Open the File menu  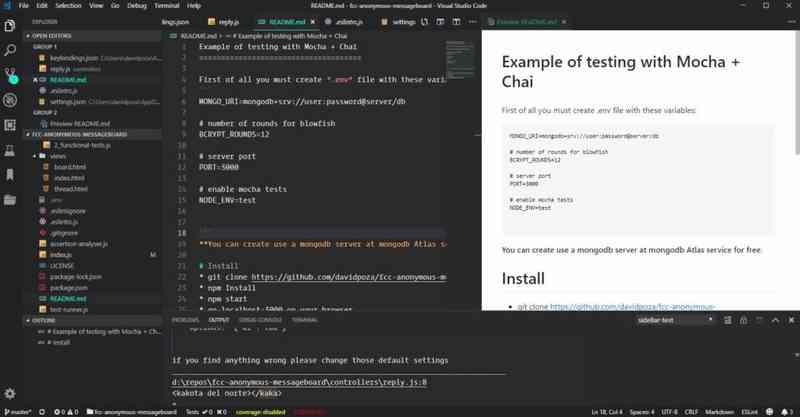pyautogui.click(x=23, y=6)
